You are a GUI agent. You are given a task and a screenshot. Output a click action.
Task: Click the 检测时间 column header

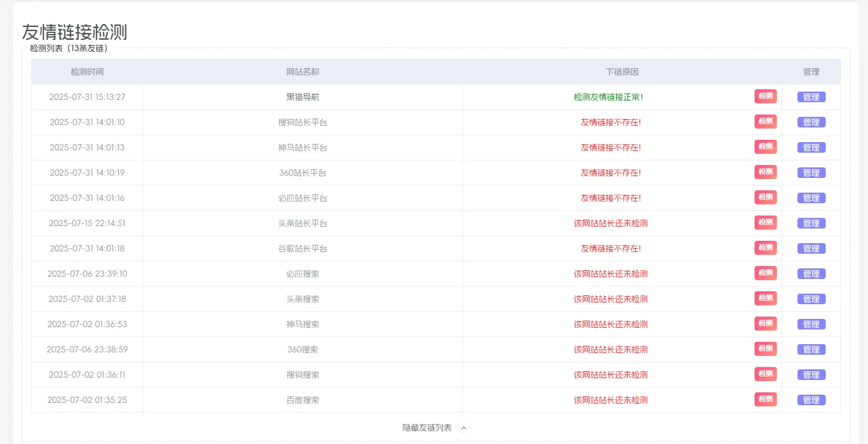87,72
